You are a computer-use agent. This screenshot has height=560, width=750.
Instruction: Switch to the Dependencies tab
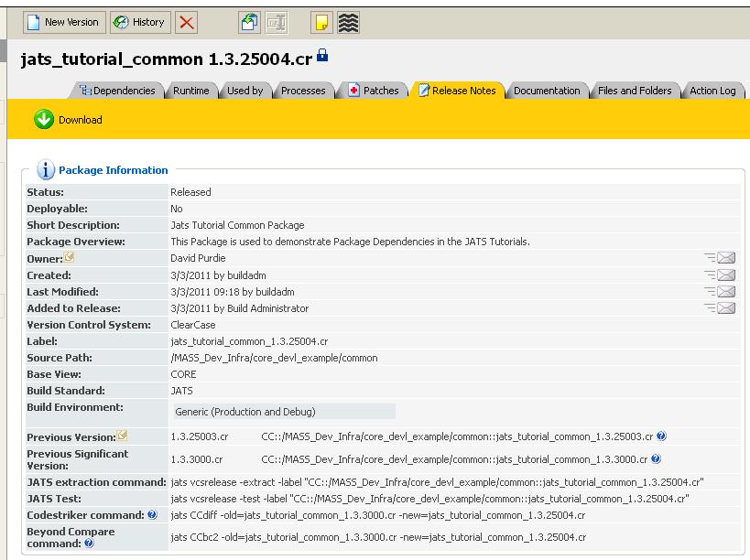tap(118, 91)
